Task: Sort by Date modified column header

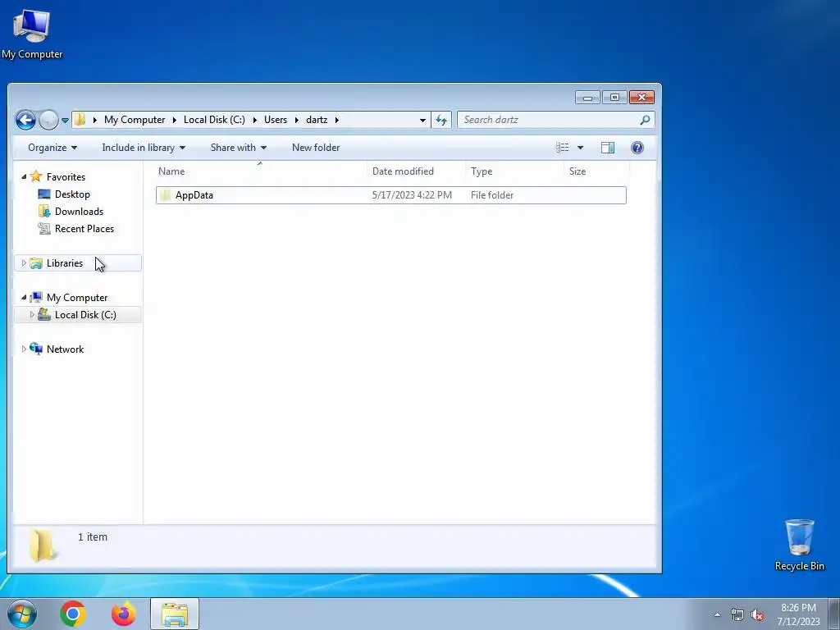Action: pyautogui.click(x=416, y=171)
